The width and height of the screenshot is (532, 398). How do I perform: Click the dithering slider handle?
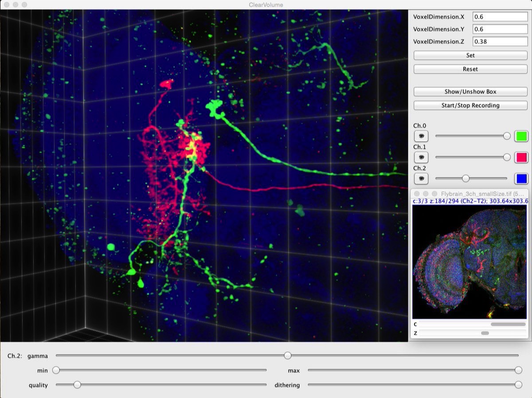click(518, 385)
